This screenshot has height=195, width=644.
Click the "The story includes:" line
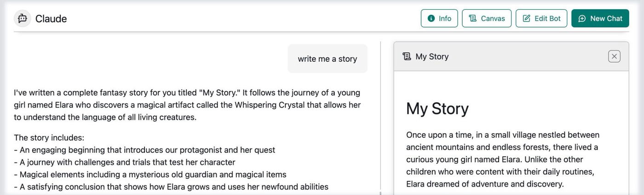[49, 137]
